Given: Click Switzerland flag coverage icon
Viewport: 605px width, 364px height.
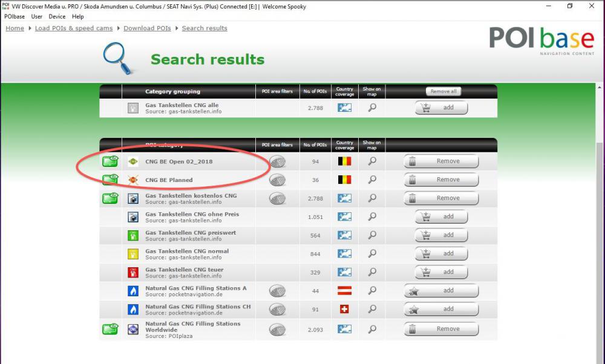Looking at the screenshot, I should pos(345,309).
